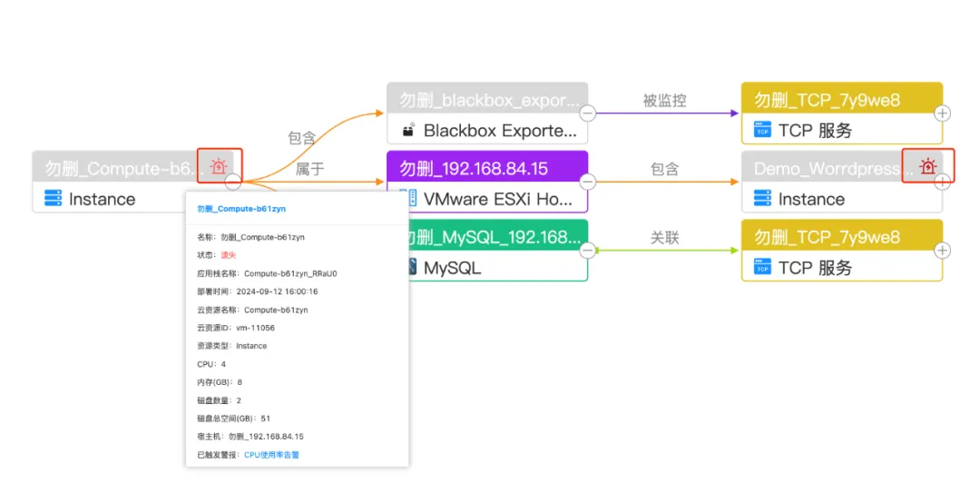Click the 关联 relationship label
The width and height of the screenshot is (980, 483).
[664, 238]
